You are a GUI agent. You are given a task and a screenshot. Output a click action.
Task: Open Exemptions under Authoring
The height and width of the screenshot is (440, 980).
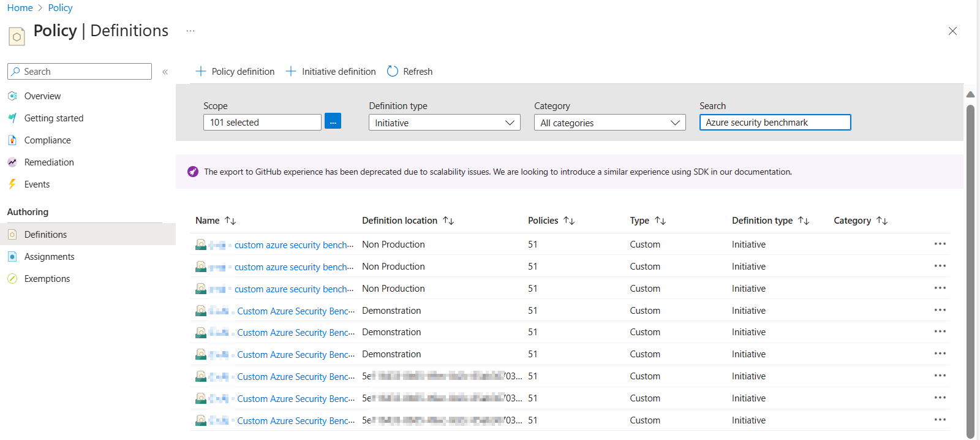[x=47, y=279]
